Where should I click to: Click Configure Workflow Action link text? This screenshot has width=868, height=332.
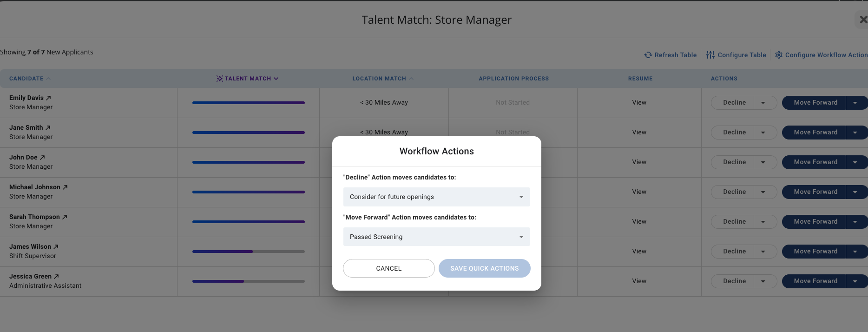(x=826, y=55)
